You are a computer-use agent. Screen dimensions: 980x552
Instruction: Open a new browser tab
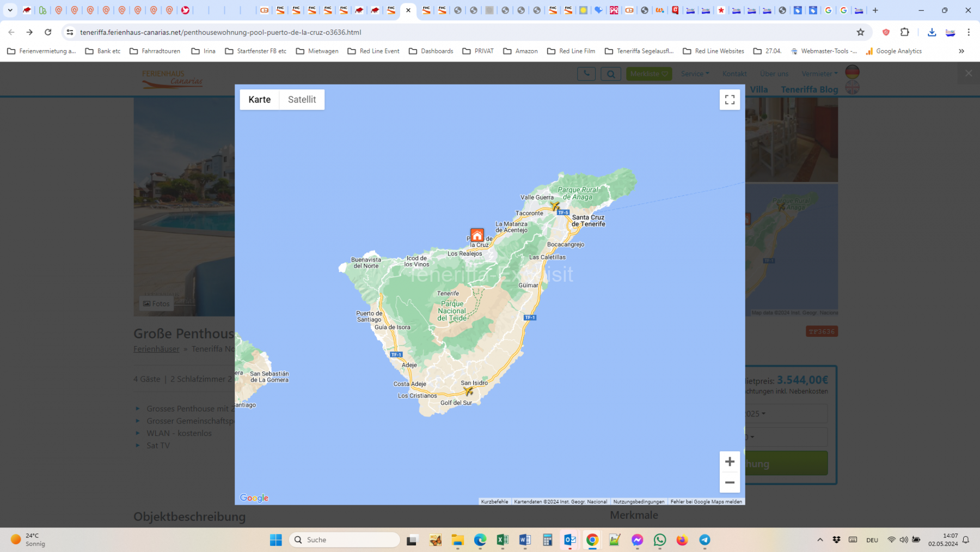point(875,10)
